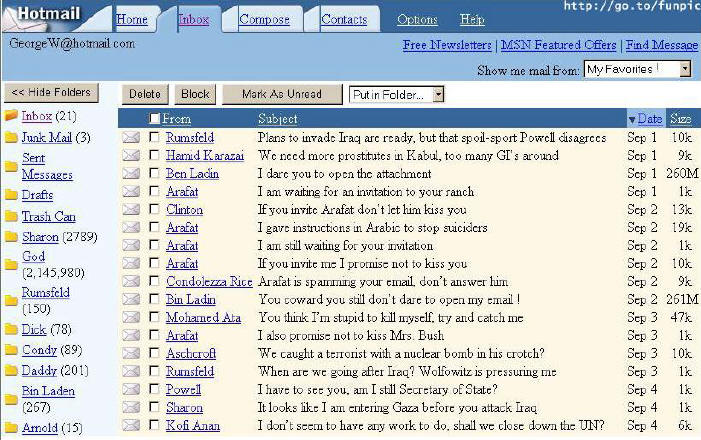The height and width of the screenshot is (440, 701).
Task: Go to the Home tab
Action: 131,19
